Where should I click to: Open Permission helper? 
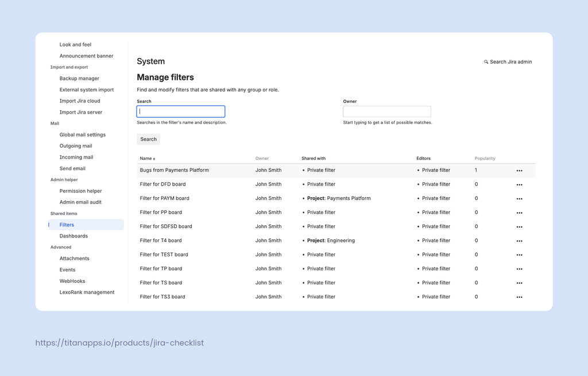(80, 191)
